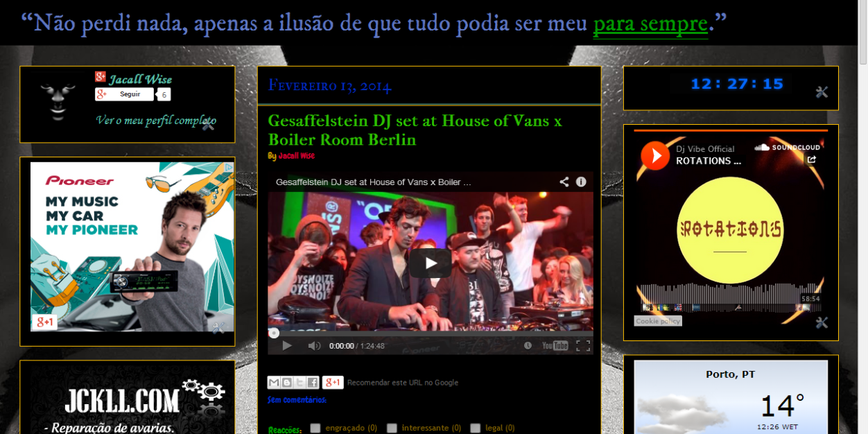
Task: Click 'Recomendar este URL no Google' text
Action: [403, 383]
